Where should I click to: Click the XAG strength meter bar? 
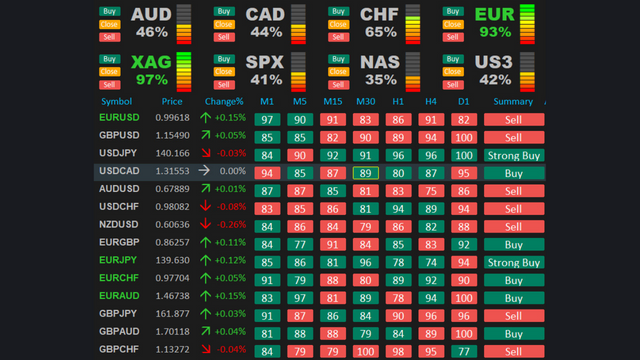tap(184, 72)
